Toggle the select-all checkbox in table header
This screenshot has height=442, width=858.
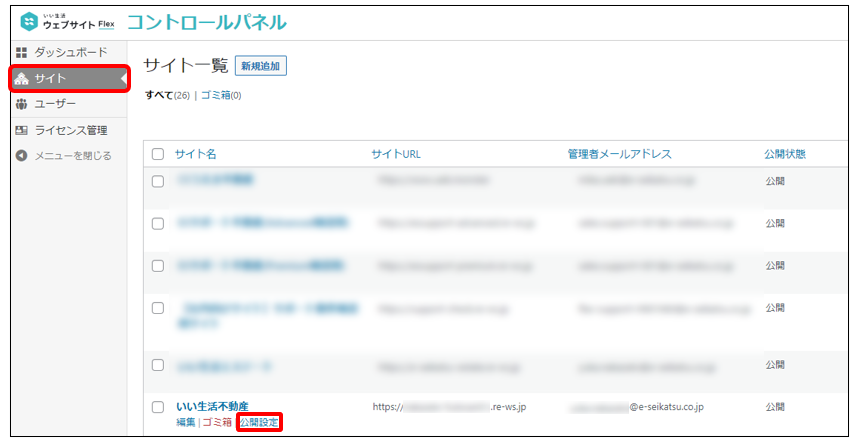[x=158, y=154]
